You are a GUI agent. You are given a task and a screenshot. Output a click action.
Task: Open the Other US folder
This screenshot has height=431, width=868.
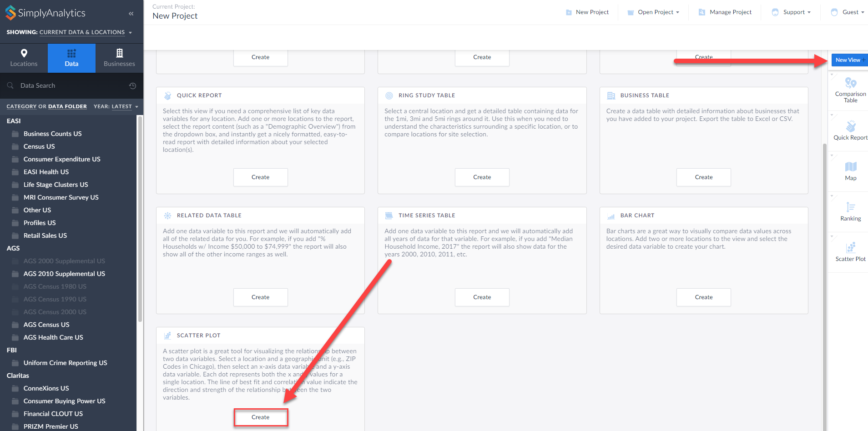[x=37, y=210]
